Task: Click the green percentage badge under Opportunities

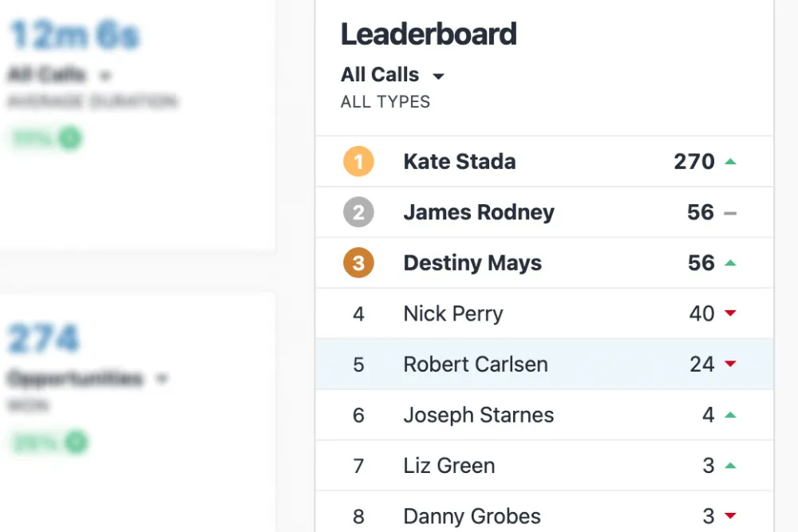Action: [49, 441]
